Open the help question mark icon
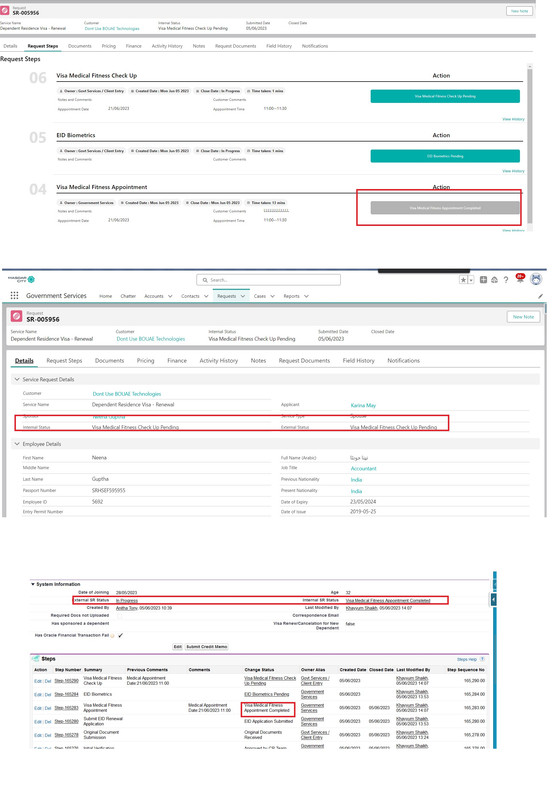This screenshot has width=554, height=800. (506, 280)
